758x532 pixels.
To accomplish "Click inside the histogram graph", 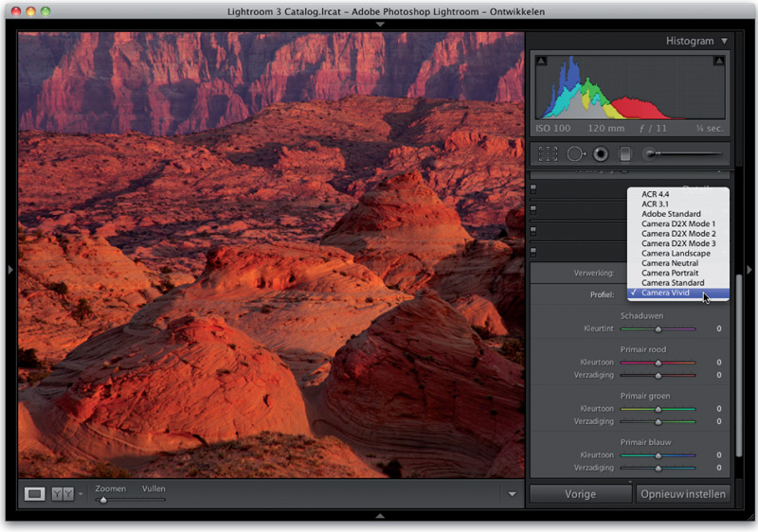I will point(630,87).
